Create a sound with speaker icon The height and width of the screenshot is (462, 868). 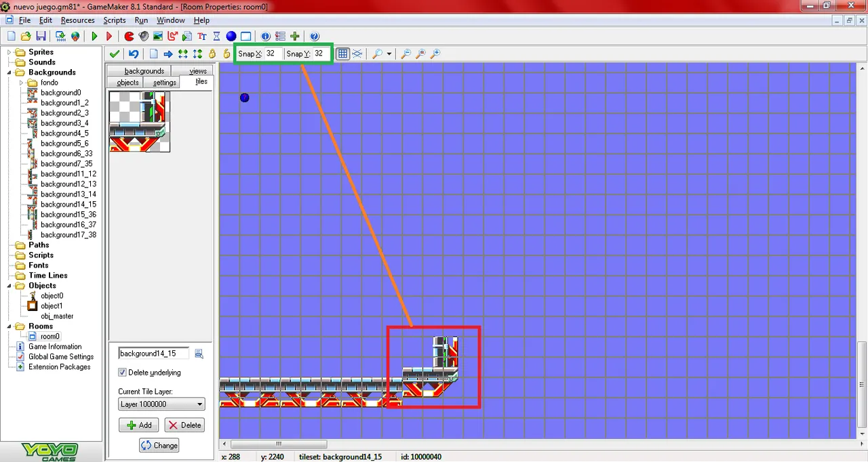point(143,36)
